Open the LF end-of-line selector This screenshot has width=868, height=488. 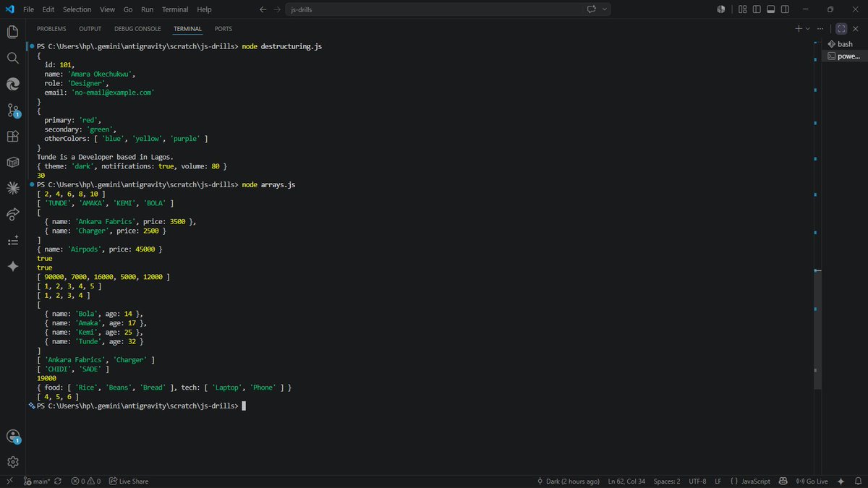coord(718,481)
